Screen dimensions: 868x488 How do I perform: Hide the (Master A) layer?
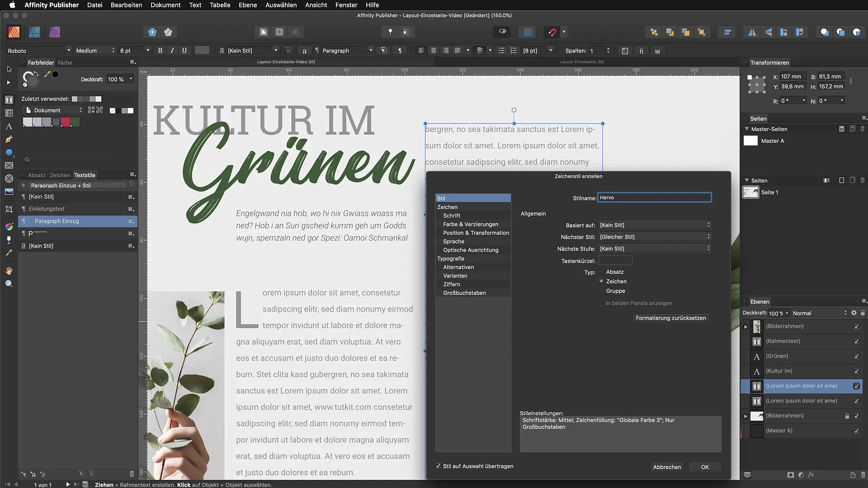[856, 431]
